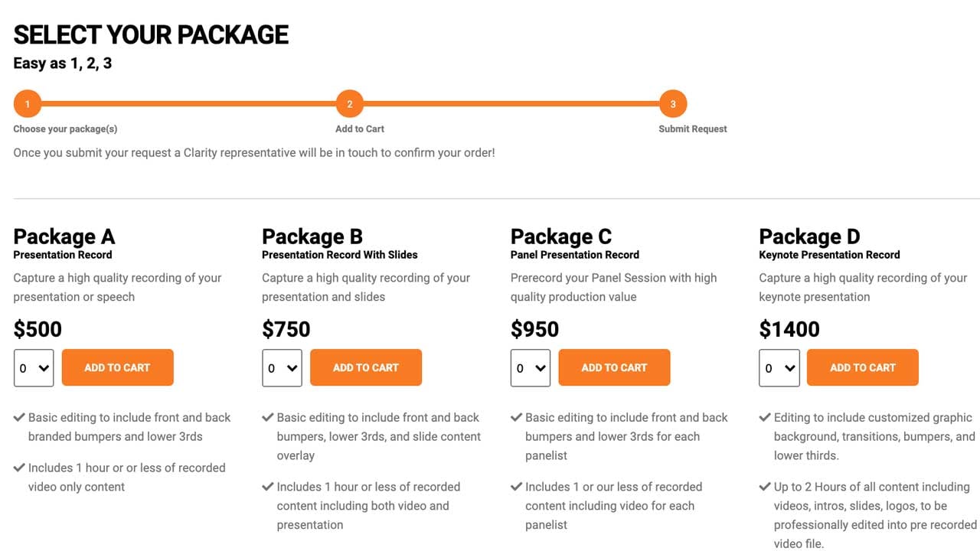This screenshot has height=551, width=980.
Task: Click checkmark beside Package D 2 Hours content
Action: 765,487
